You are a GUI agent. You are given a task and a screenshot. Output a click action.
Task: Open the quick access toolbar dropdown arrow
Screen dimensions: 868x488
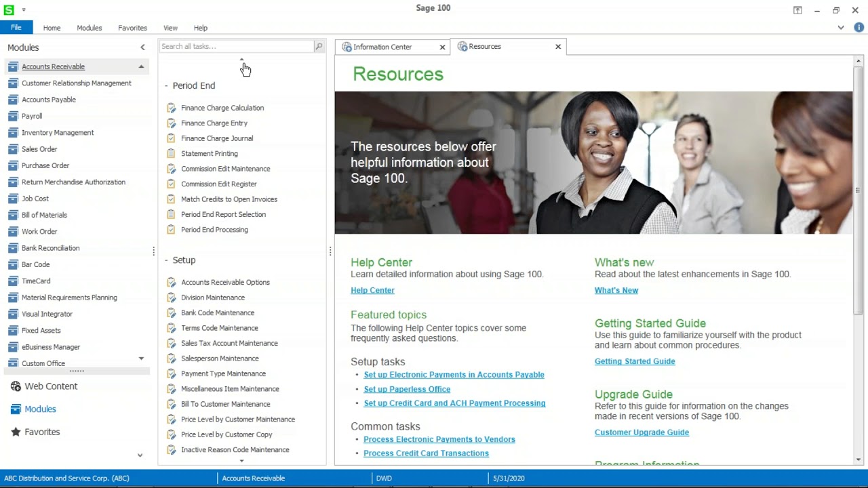(x=24, y=9)
